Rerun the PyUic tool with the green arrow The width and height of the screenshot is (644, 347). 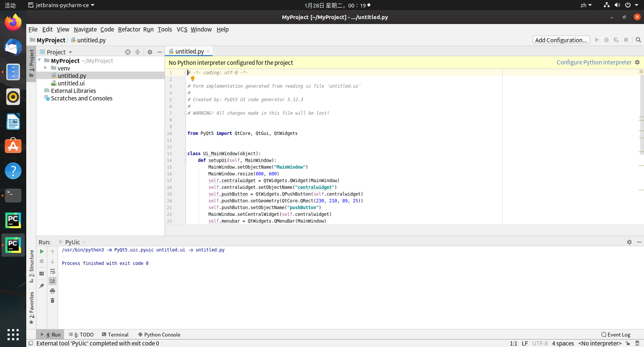[x=42, y=251]
